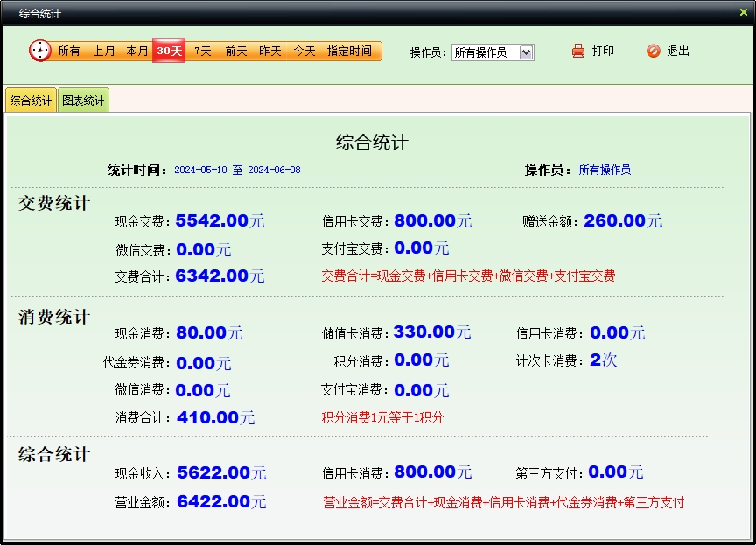
Task: Click the printer icon
Action: point(577,52)
